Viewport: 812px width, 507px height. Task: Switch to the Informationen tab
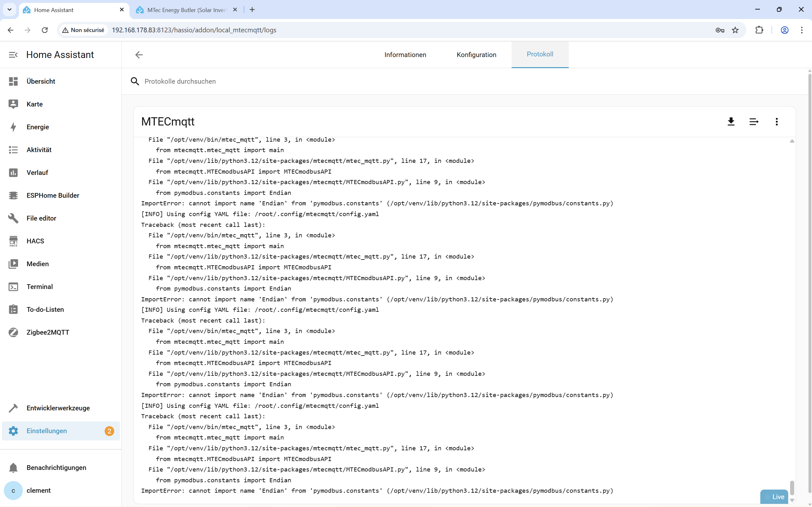point(405,55)
